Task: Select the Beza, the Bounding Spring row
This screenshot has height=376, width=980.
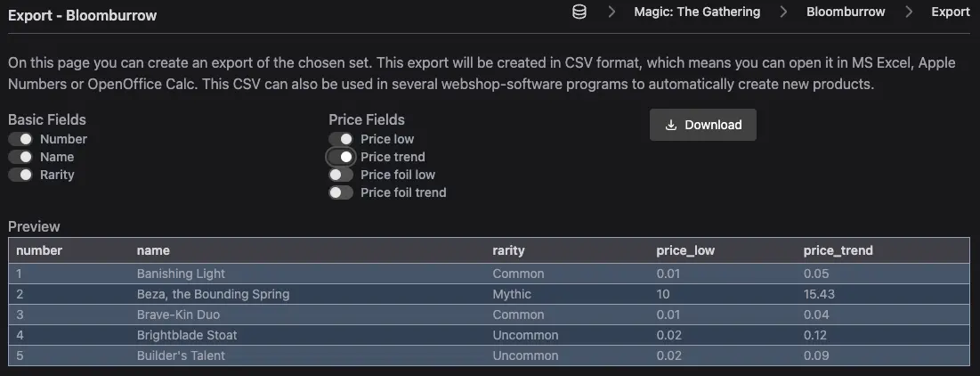Action: point(490,294)
